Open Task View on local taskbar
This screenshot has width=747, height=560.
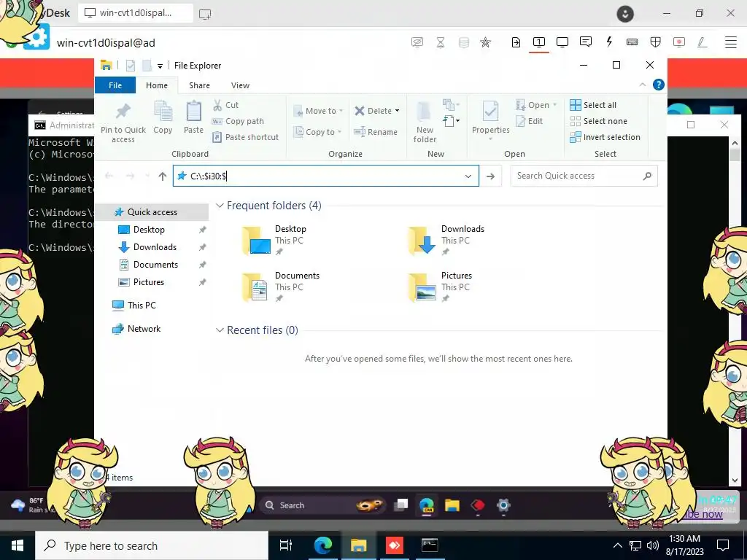(x=286, y=545)
